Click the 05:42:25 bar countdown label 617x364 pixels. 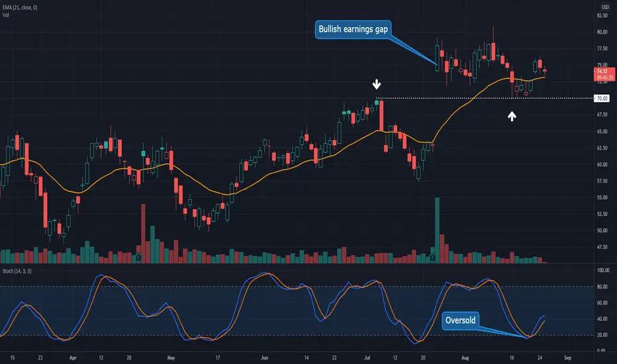pos(604,77)
